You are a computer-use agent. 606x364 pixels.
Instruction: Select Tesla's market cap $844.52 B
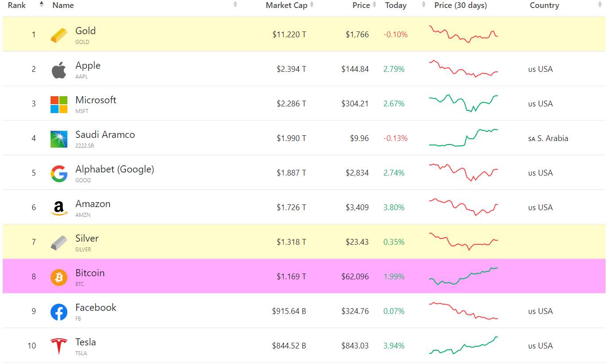pyautogui.click(x=289, y=346)
